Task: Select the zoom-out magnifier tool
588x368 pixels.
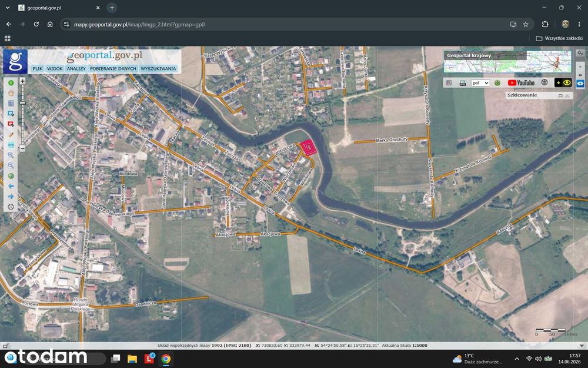Action: click(x=11, y=165)
